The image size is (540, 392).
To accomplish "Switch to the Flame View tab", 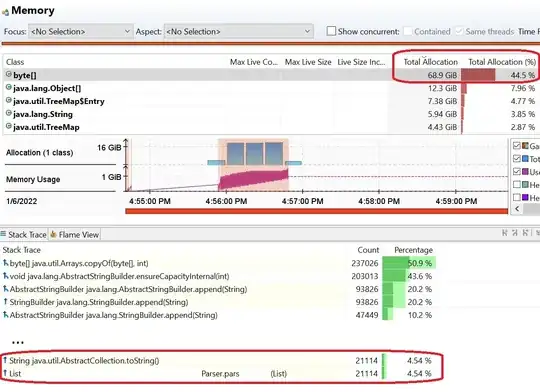I will (x=75, y=235).
